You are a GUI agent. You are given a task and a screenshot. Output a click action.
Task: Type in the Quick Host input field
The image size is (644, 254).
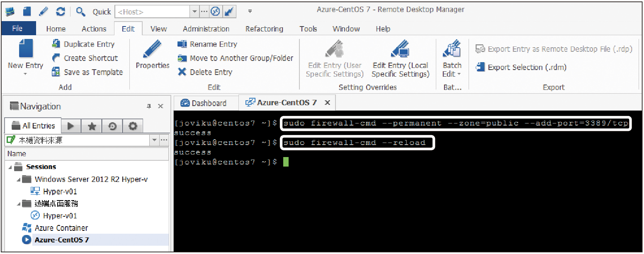(152, 12)
